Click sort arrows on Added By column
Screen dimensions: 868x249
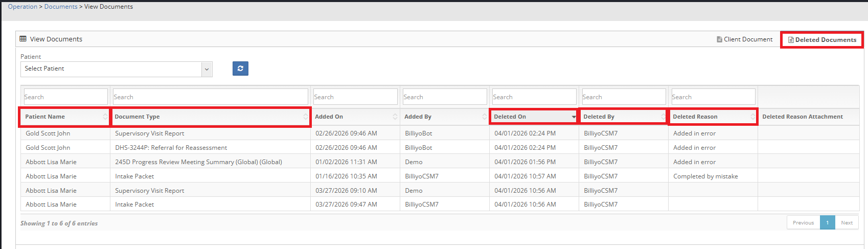[484, 117]
